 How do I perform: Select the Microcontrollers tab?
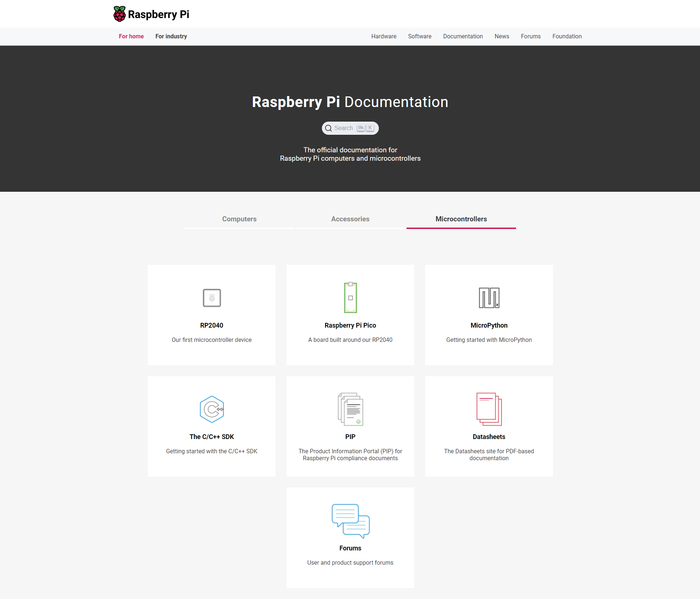(461, 219)
